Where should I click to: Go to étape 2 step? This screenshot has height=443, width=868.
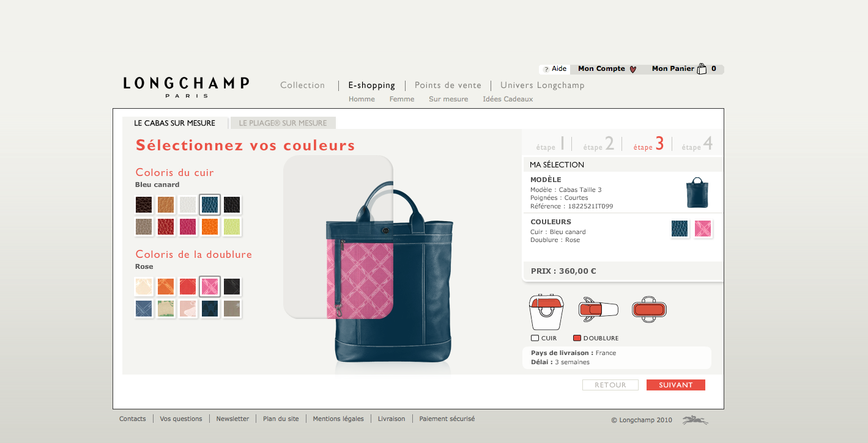click(x=598, y=144)
